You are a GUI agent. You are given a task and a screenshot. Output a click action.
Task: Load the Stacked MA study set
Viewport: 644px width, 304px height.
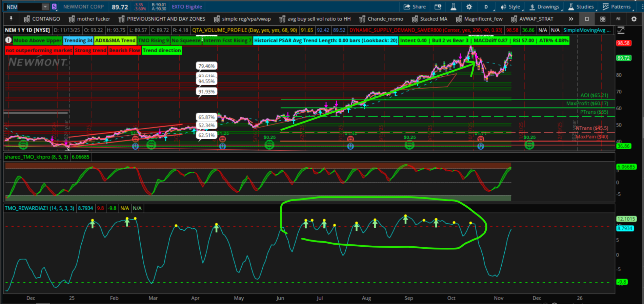point(429,19)
